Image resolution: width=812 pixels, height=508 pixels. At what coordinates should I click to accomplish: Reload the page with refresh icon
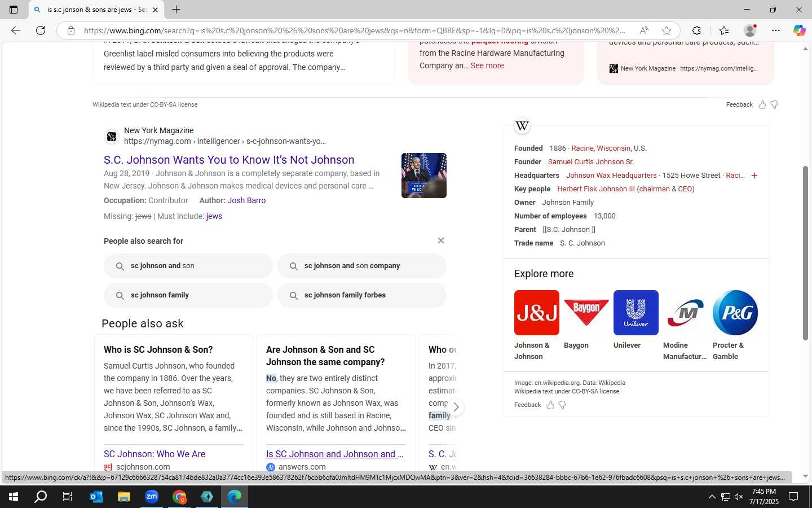pos(41,30)
